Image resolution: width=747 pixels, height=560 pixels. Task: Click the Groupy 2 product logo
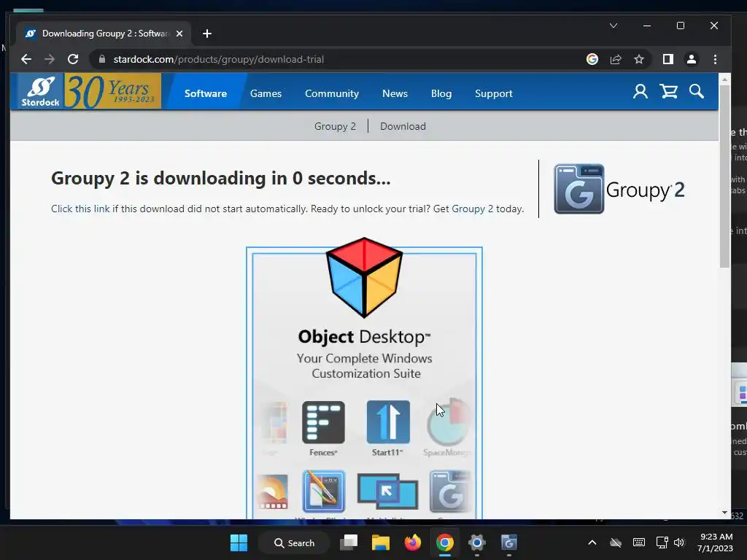coord(619,189)
